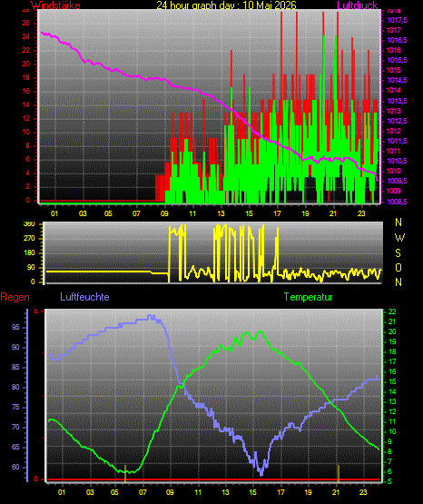Click the yellow sunrise marker near hour 05
423x504 pixels.
(125, 473)
